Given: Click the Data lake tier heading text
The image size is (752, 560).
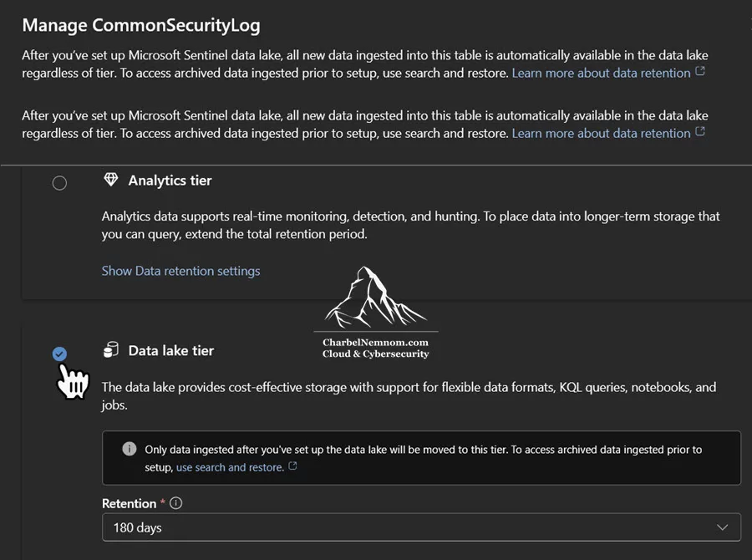Looking at the screenshot, I should [x=171, y=351].
